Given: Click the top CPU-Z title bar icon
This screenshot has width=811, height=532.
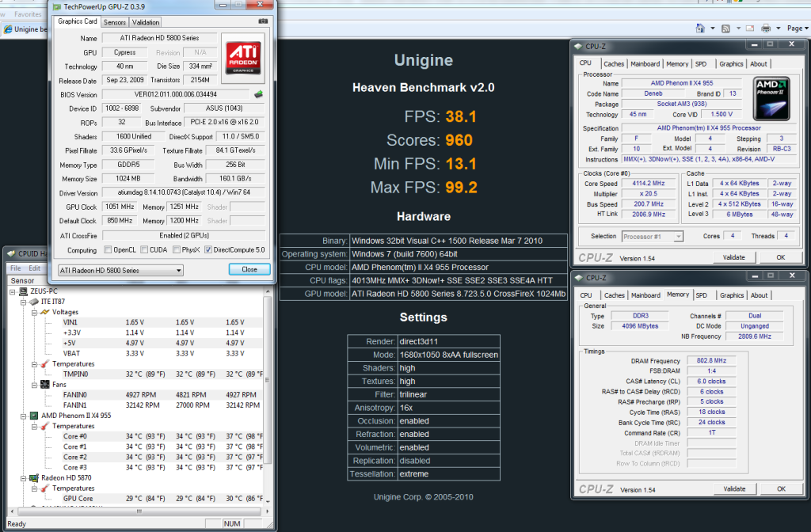Looking at the screenshot, I should click(x=578, y=46).
